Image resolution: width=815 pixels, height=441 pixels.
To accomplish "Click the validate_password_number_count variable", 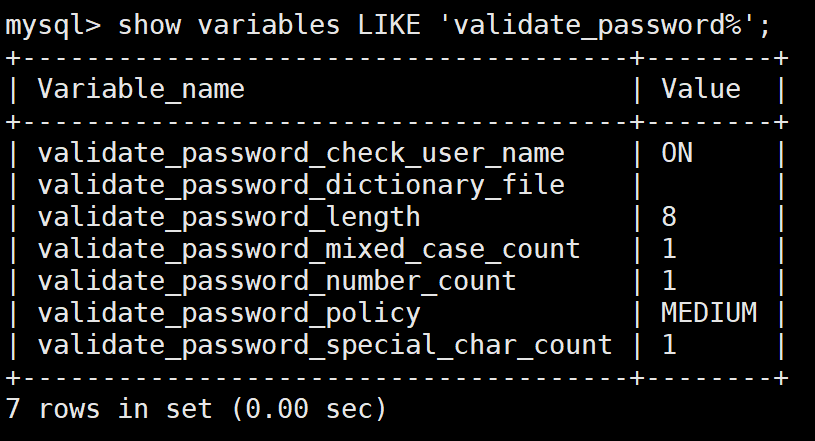I will pyautogui.click(x=277, y=281).
